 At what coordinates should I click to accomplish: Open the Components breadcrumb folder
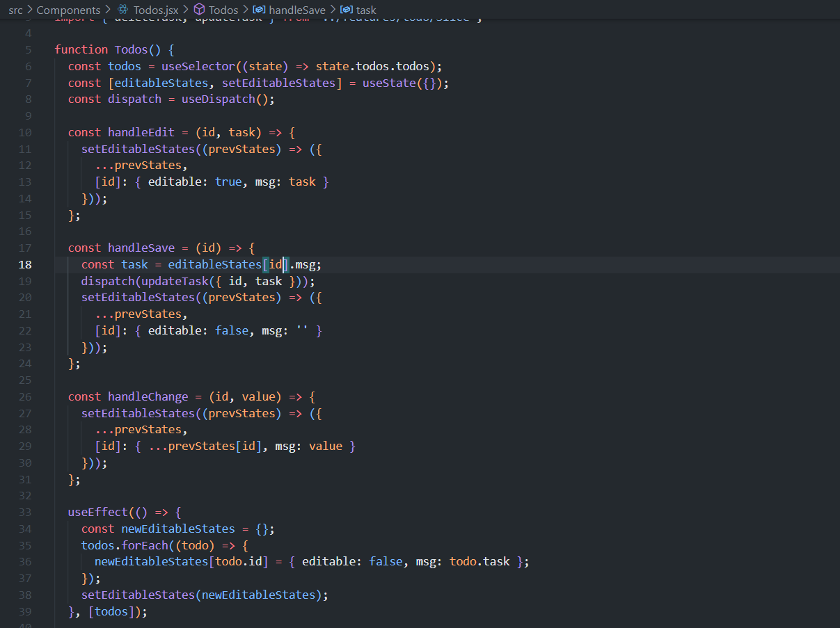(x=68, y=10)
